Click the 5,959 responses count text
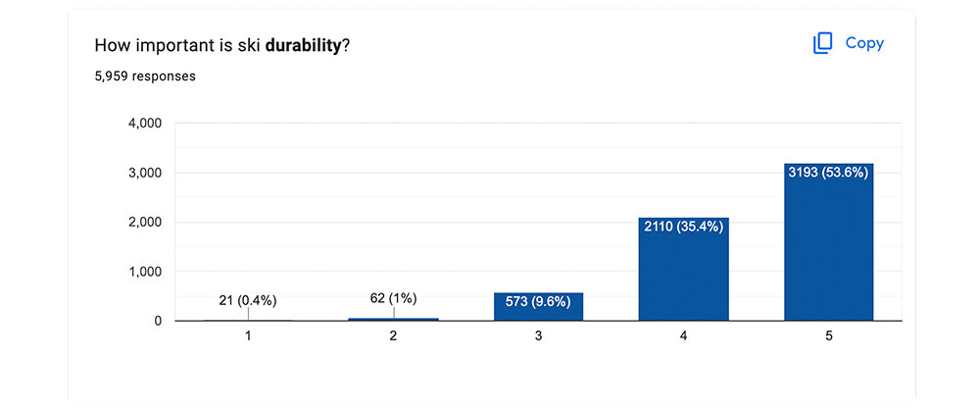The height and width of the screenshot is (412, 980). 145,77
